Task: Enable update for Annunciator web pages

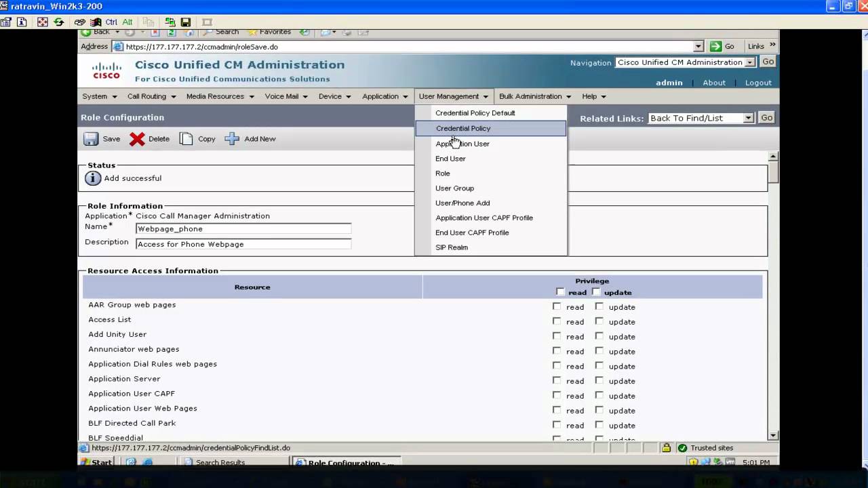Action: (x=599, y=351)
